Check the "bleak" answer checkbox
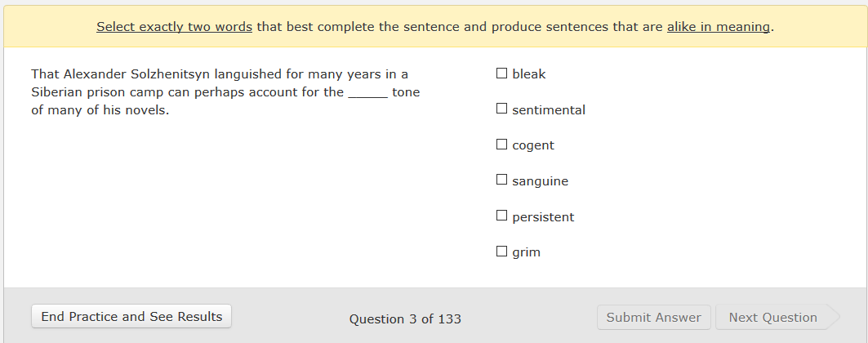 pyautogui.click(x=502, y=73)
